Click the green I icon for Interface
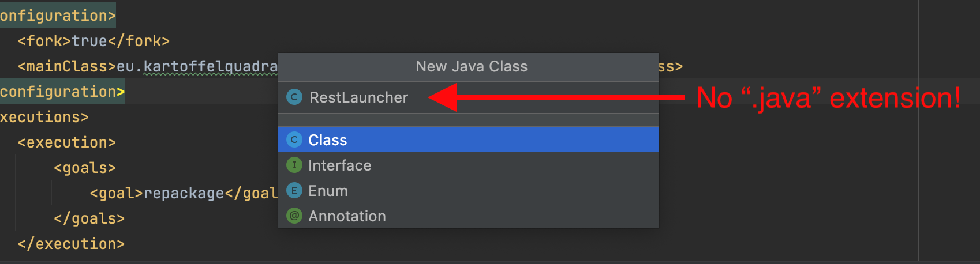This screenshot has width=980, height=264. click(294, 165)
